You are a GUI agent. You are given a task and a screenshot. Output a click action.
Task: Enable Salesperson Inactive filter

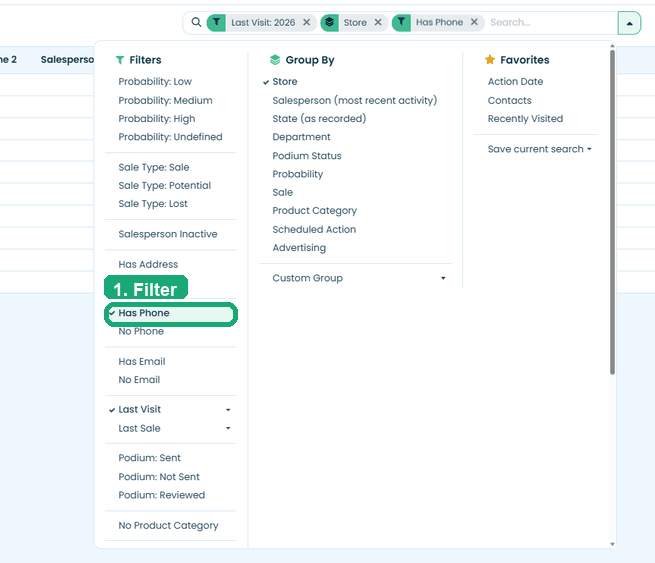pos(168,234)
